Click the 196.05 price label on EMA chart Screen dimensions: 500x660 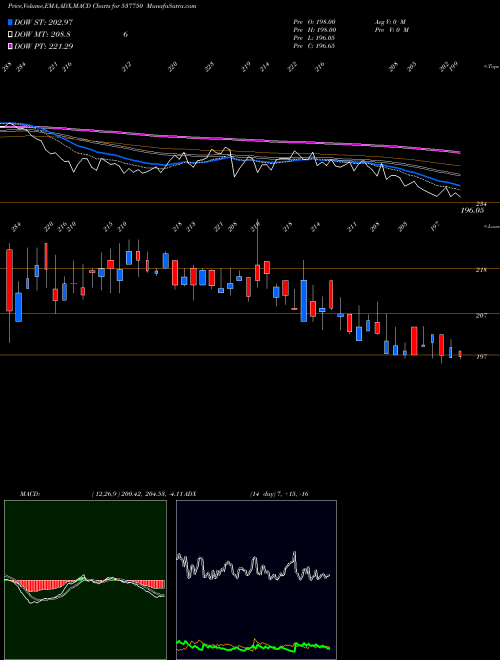tap(471, 210)
